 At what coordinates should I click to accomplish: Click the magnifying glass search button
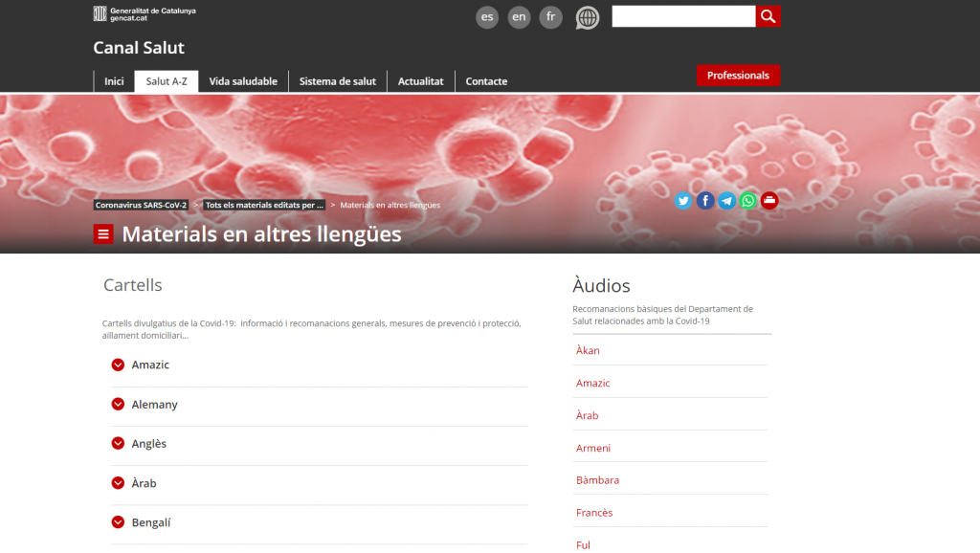tap(768, 16)
